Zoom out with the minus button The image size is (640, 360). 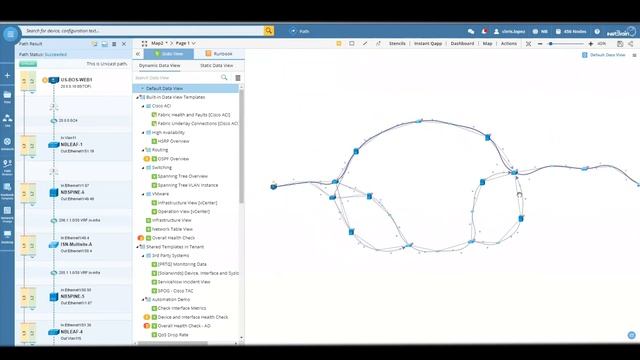(540, 44)
